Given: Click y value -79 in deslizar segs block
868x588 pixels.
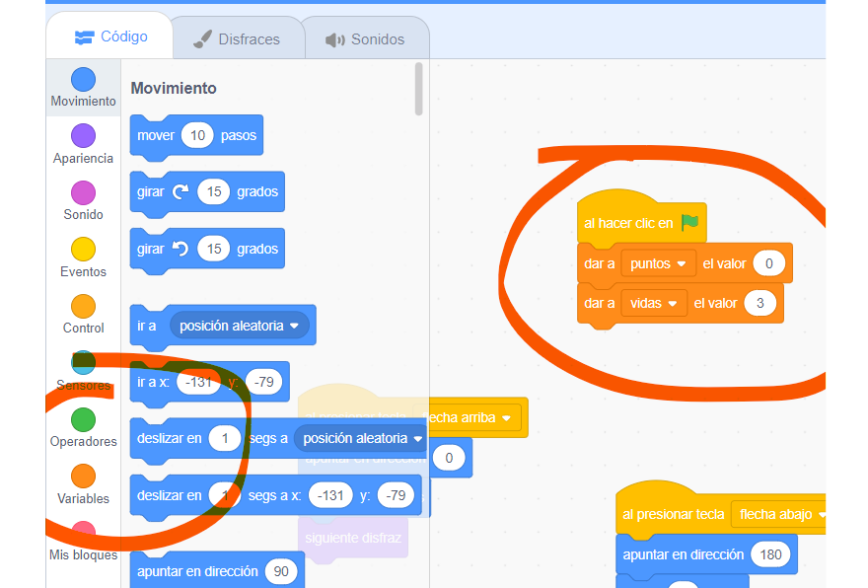Looking at the screenshot, I should point(396,495).
